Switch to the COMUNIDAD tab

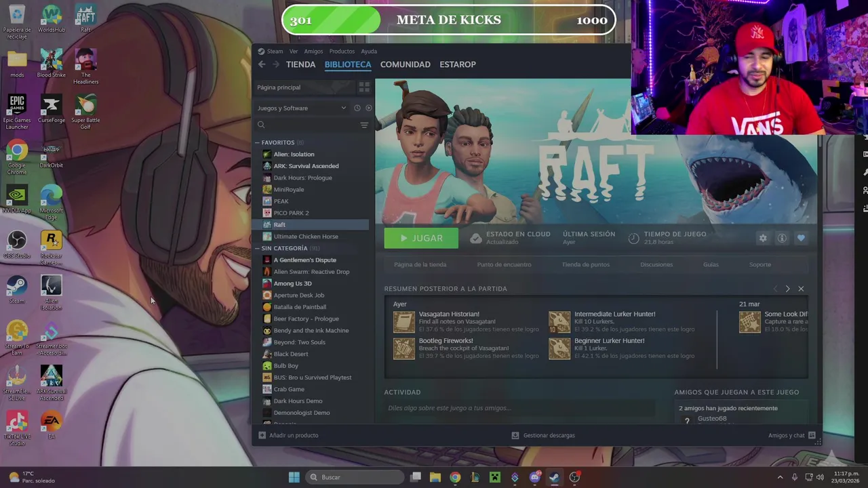(x=405, y=64)
